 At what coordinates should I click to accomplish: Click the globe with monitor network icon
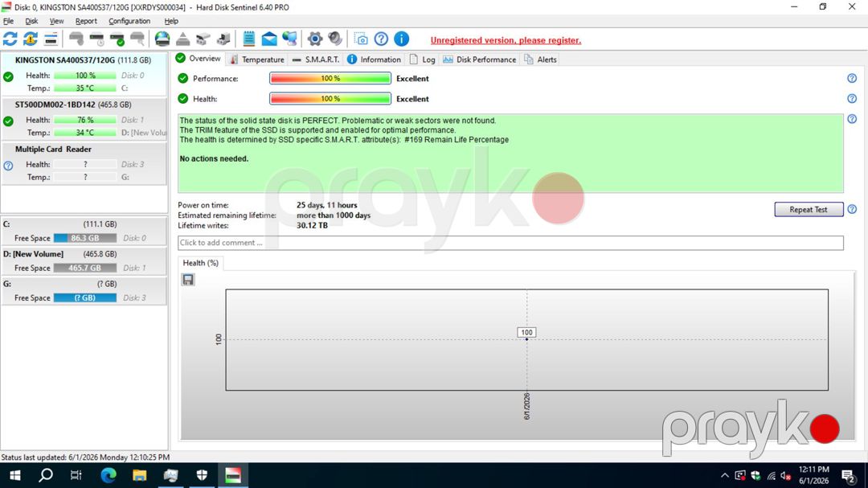click(x=289, y=39)
